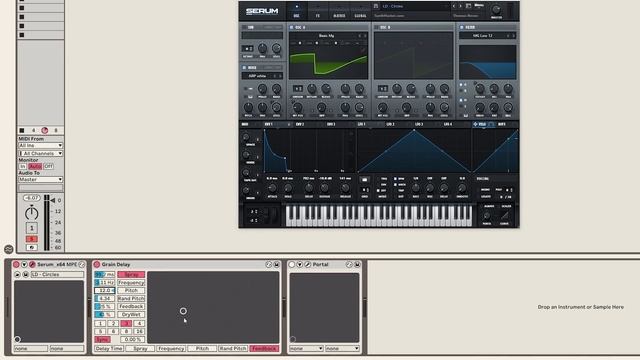
Task: Select delay beat division 16
Action: click(139, 331)
